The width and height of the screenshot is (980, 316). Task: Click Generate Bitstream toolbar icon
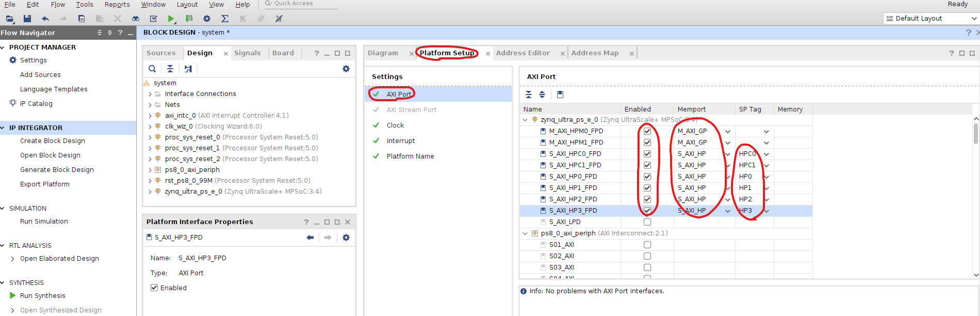tap(189, 19)
